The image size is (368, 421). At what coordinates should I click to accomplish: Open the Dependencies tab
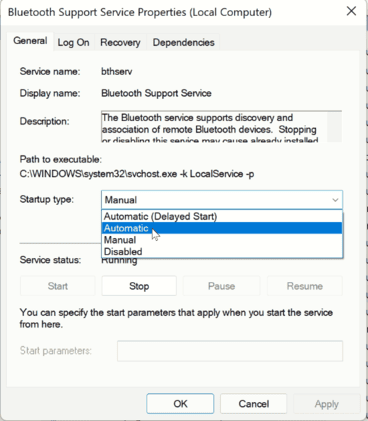pyautogui.click(x=183, y=43)
